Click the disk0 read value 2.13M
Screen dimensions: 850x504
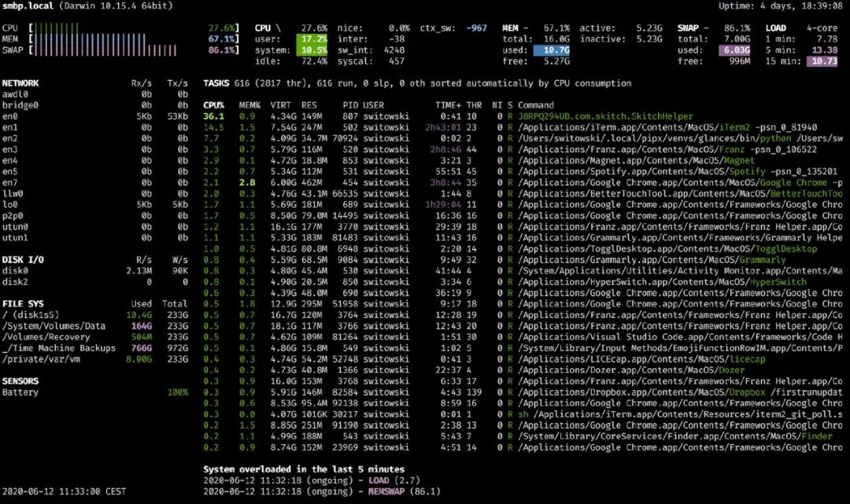click(139, 270)
